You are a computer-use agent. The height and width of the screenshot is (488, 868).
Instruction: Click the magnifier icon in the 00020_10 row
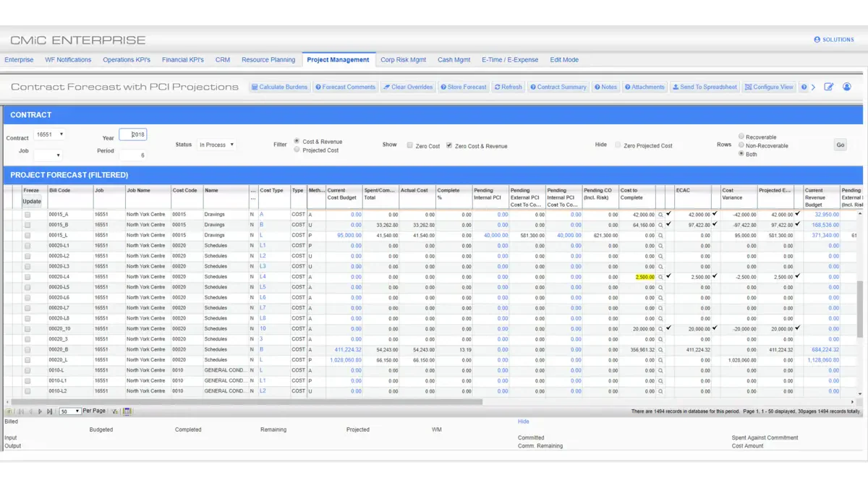point(660,329)
